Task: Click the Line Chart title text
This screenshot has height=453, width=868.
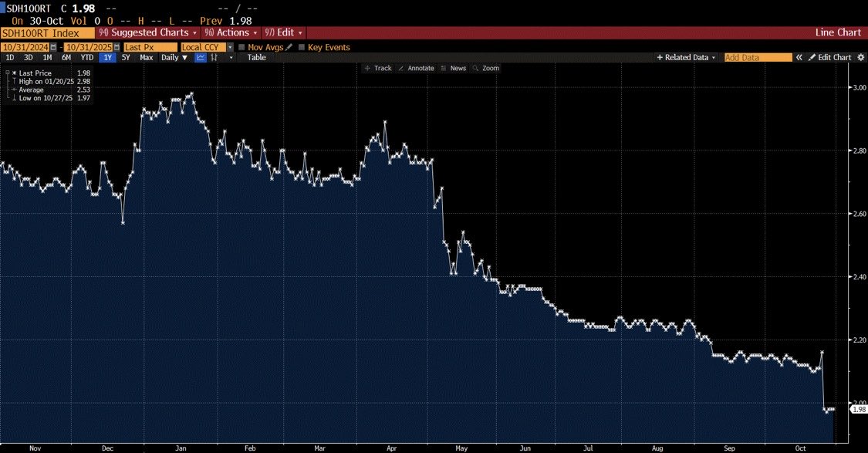Action: coord(838,32)
